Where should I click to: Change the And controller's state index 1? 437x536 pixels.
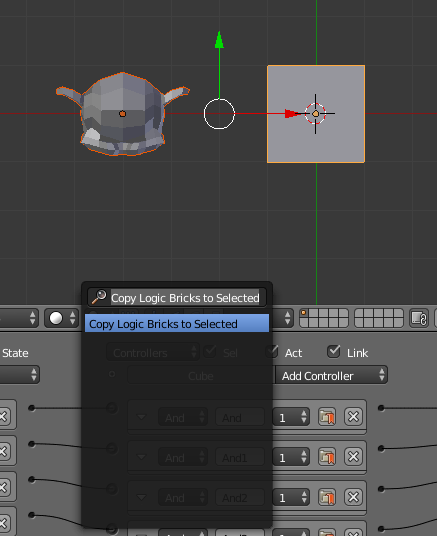pyautogui.click(x=291, y=417)
